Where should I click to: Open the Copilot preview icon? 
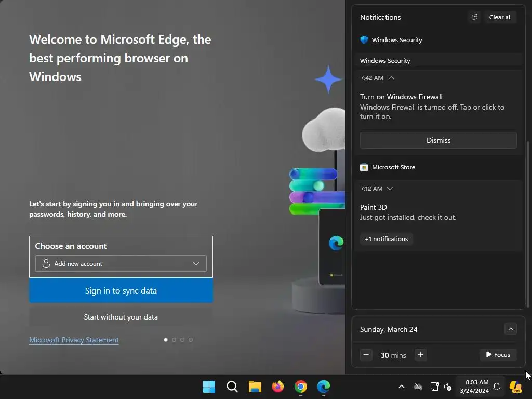[x=515, y=387]
